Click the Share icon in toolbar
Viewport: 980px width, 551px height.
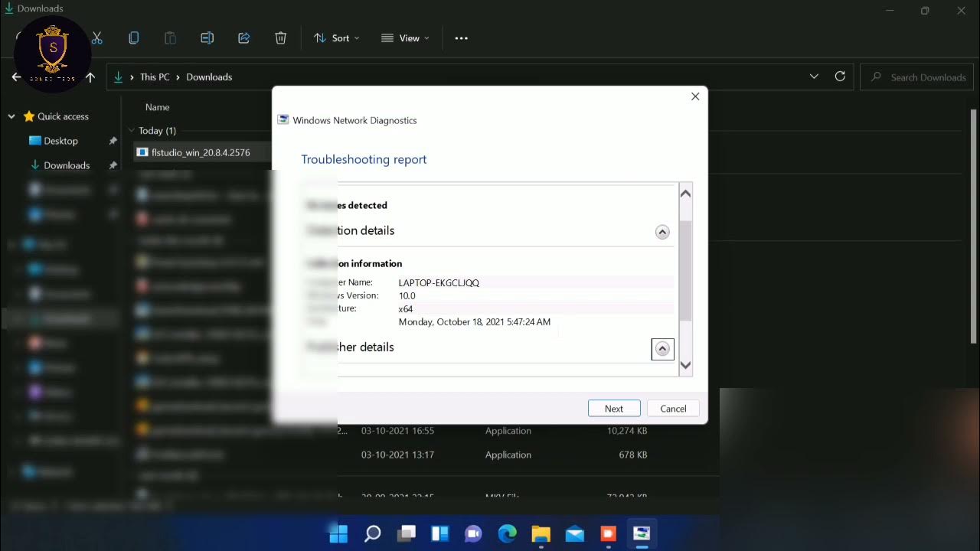coord(243,37)
